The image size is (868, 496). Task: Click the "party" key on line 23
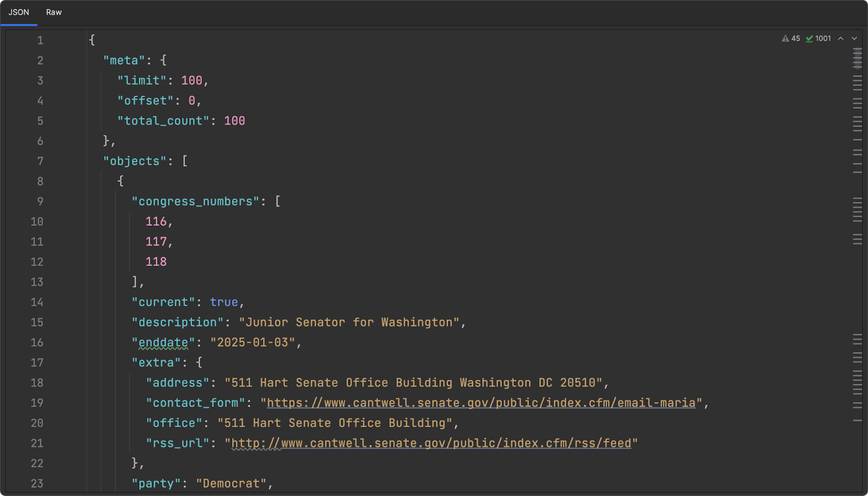[x=156, y=484]
